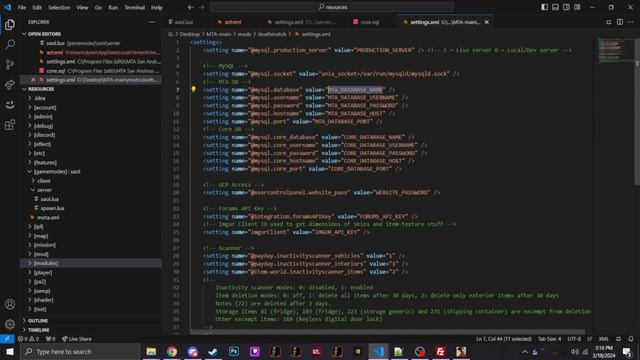Open the Windows Start menu
The image size is (640, 360).
(9, 351)
